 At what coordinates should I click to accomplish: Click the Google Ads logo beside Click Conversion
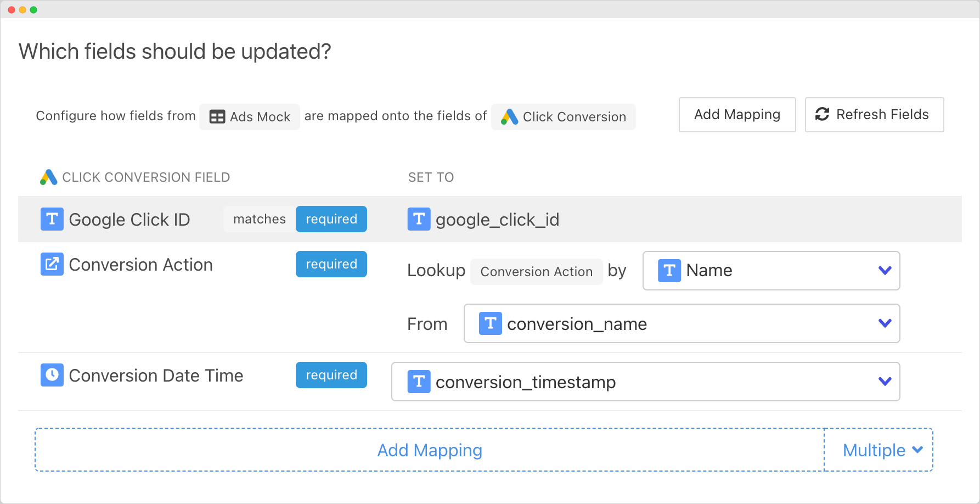pos(509,117)
